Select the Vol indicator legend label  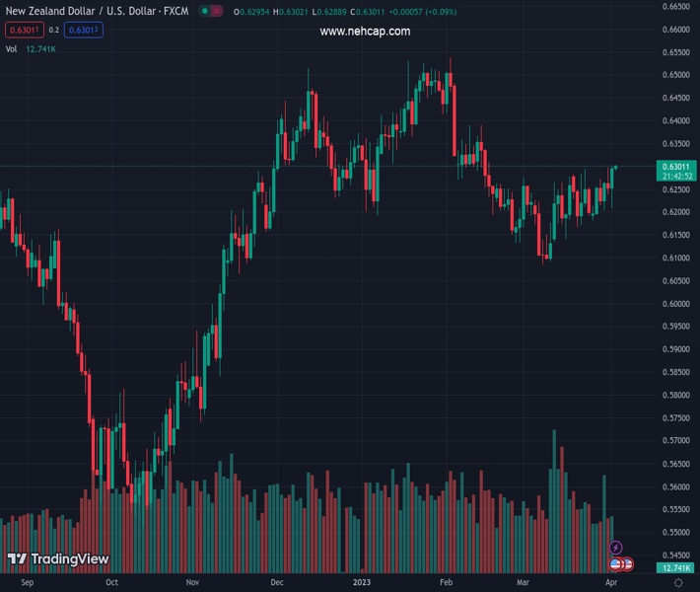click(x=11, y=48)
